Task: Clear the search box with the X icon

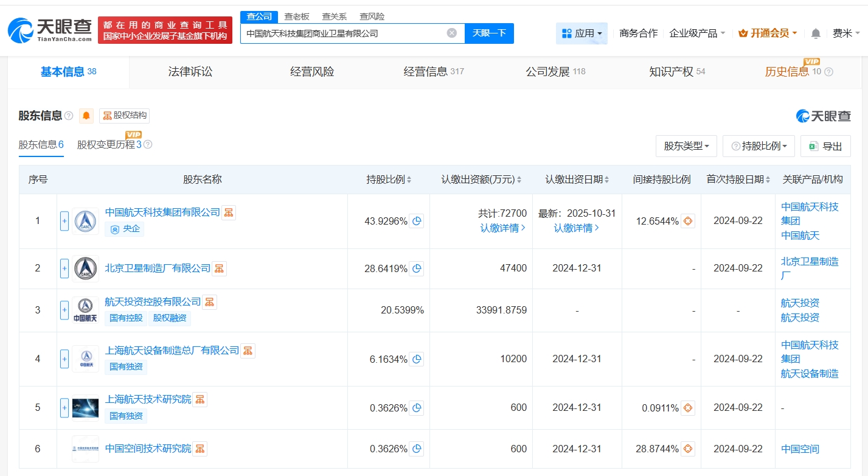Action: coord(451,33)
